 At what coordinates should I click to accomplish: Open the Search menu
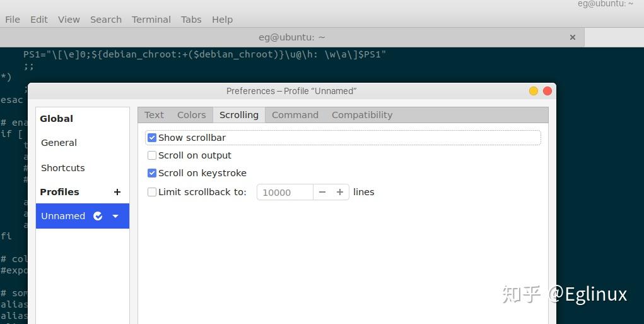pyautogui.click(x=106, y=20)
